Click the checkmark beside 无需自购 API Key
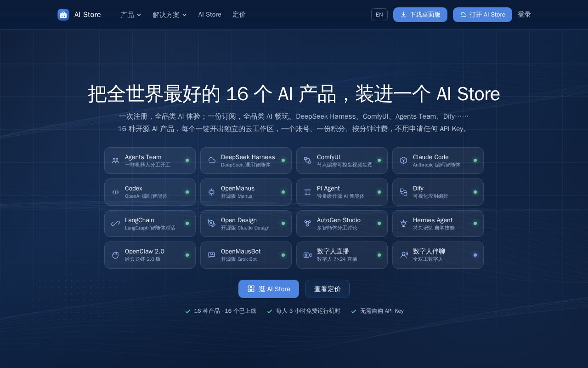 coord(354,311)
